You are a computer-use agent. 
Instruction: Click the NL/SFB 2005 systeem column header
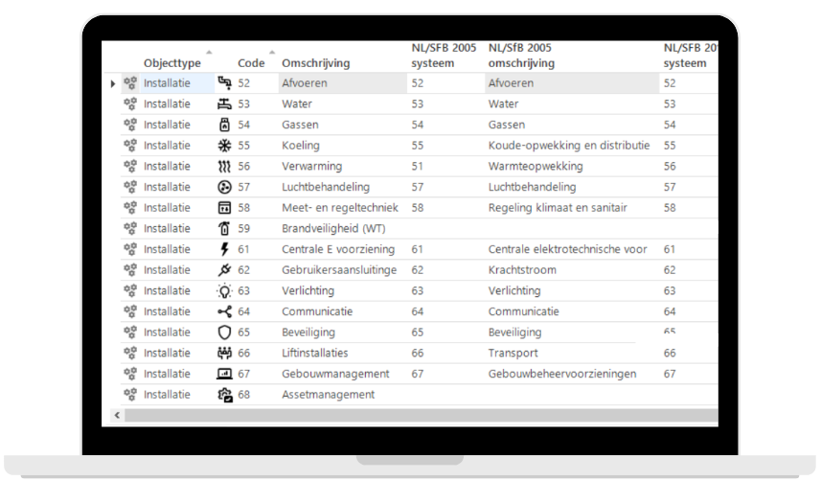pos(444,56)
